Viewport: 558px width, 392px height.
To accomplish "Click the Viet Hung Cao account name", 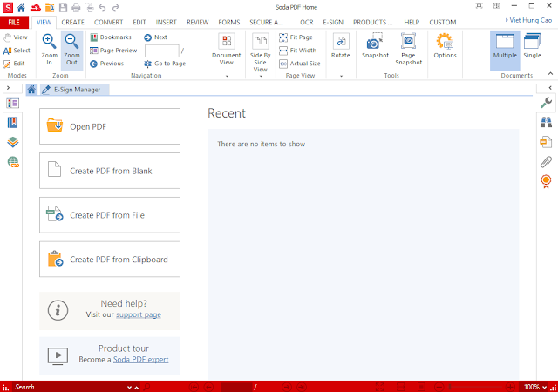I will [530, 20].
